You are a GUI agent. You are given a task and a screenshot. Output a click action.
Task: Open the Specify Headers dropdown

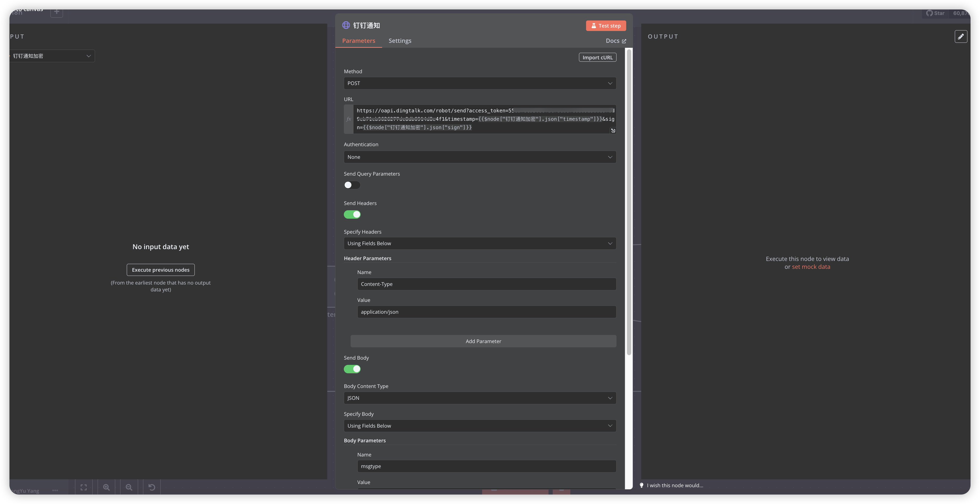coord(480,243)
